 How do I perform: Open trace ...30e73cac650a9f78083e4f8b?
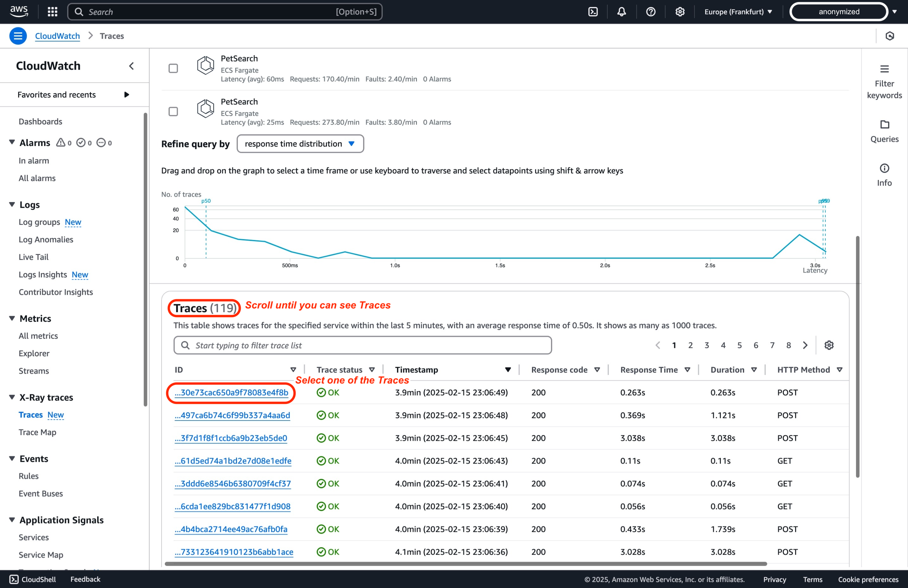(231, 392)
